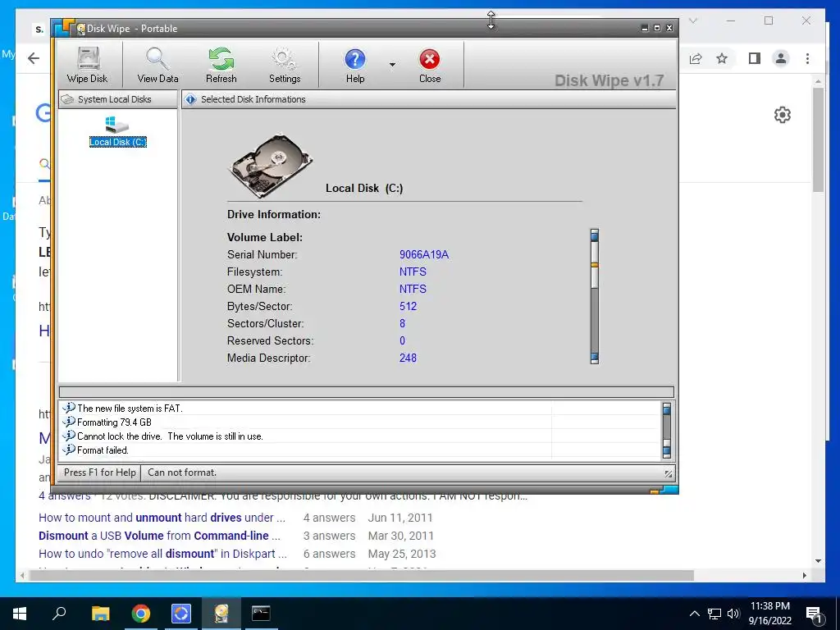Open File Explorer from taskbar
The width and height of the screenshot is (840, 630).
pos(100,614)
